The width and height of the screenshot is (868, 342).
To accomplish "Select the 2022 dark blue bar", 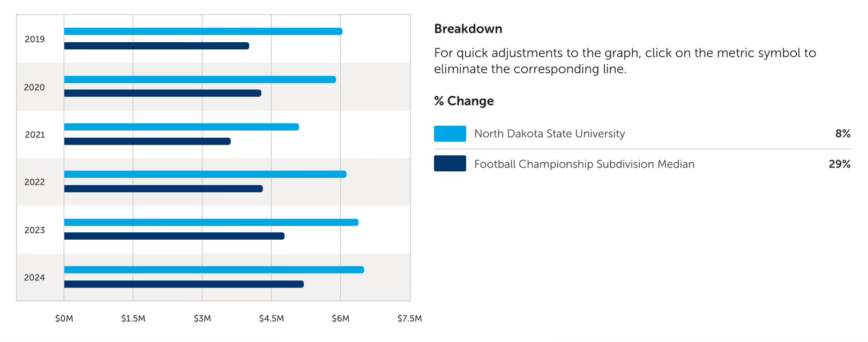I will tap(163, 189).
